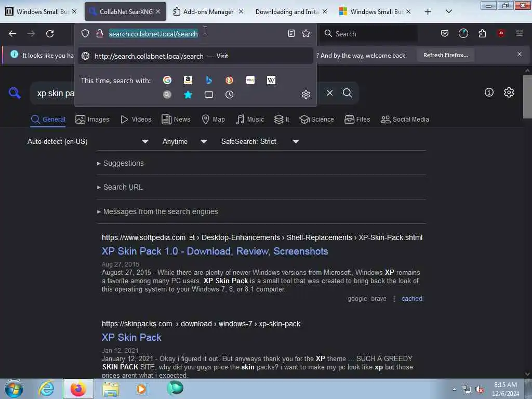Open the Anytime time range dropdown
This screenshot has width=532, height=399.
[x=184, y=141]
